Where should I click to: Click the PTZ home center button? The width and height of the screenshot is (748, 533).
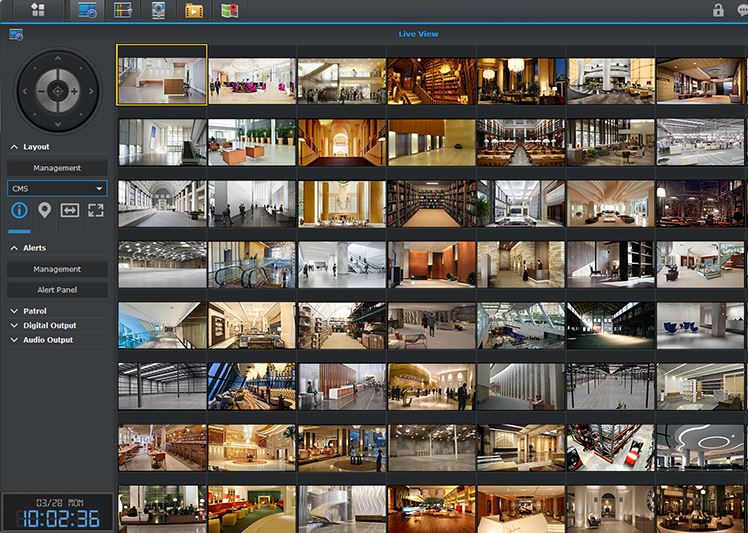point(57,90)
